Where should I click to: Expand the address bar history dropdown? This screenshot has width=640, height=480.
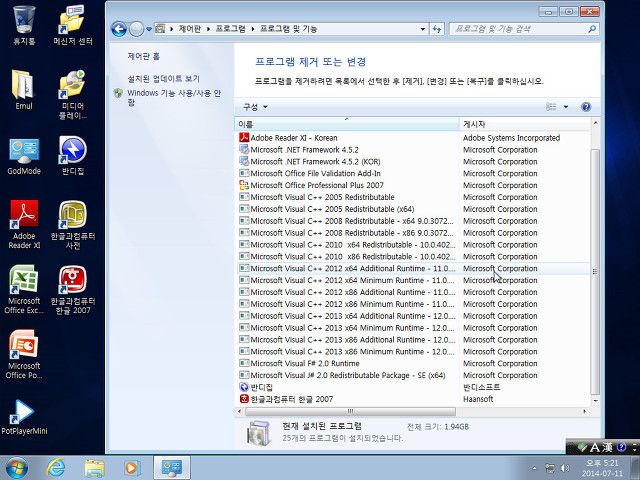point(422,29)
